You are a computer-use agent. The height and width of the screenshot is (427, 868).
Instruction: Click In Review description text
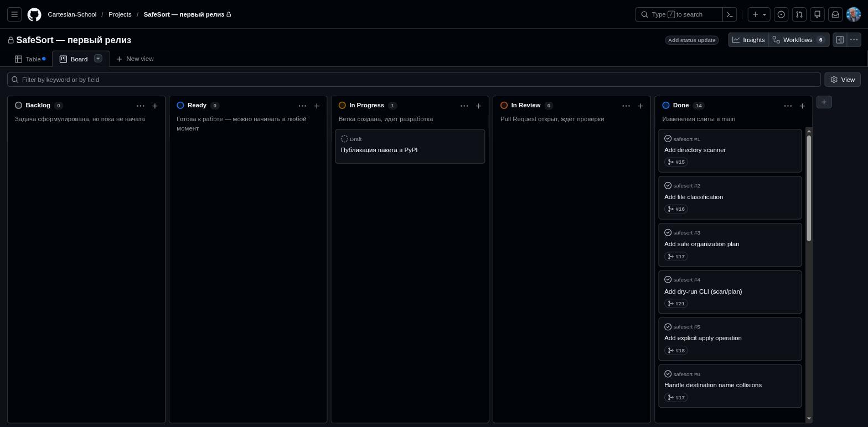point(552,119)
